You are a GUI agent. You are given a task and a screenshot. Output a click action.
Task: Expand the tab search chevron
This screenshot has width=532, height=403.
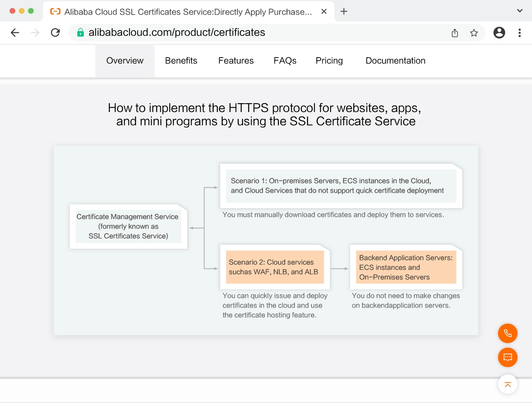pyautogui.click(x=520, y=11)
